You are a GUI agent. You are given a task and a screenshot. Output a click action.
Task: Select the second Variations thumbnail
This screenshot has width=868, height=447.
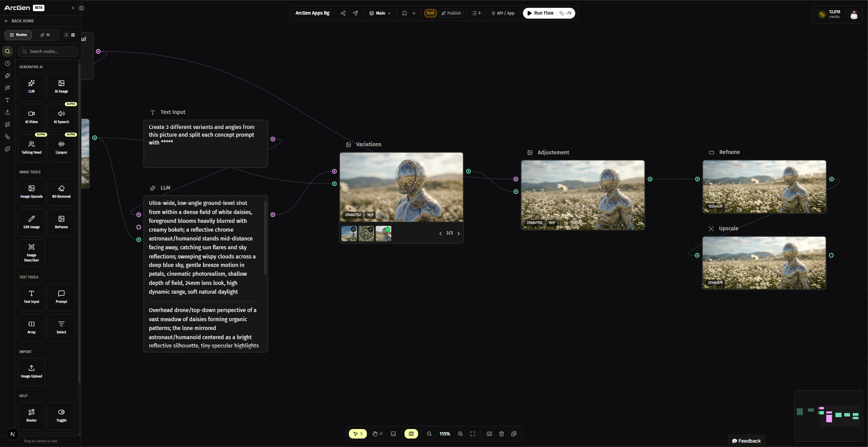click(366, 234)
